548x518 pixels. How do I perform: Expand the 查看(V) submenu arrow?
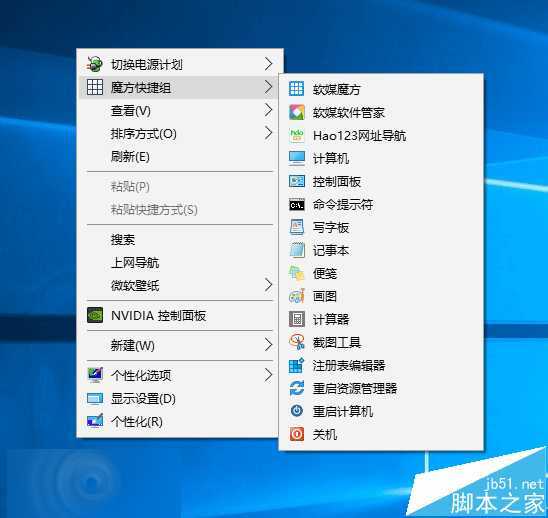click(268, 110)
